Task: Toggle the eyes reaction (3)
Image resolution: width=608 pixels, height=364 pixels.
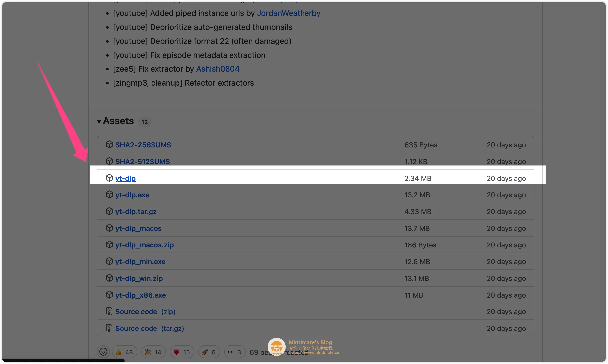Action: 234,352
